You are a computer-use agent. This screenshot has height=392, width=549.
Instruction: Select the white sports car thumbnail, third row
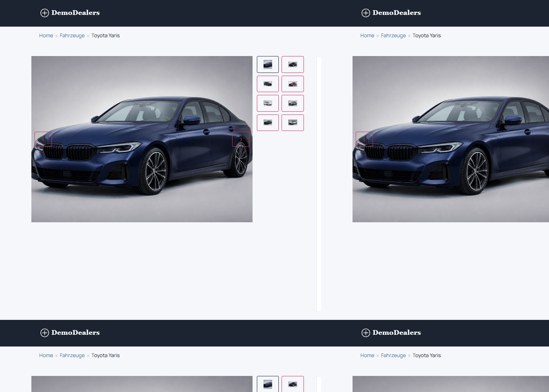pos(268,103)
